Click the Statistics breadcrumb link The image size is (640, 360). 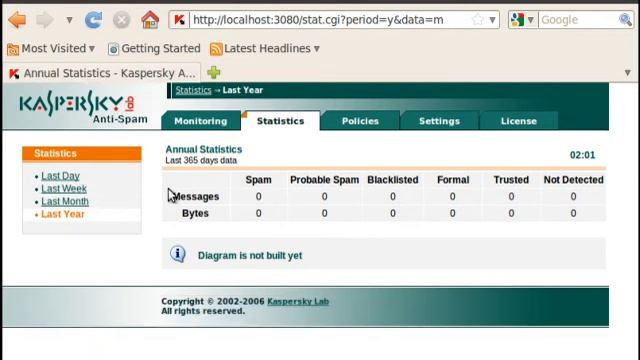click(x=193, y=90)
